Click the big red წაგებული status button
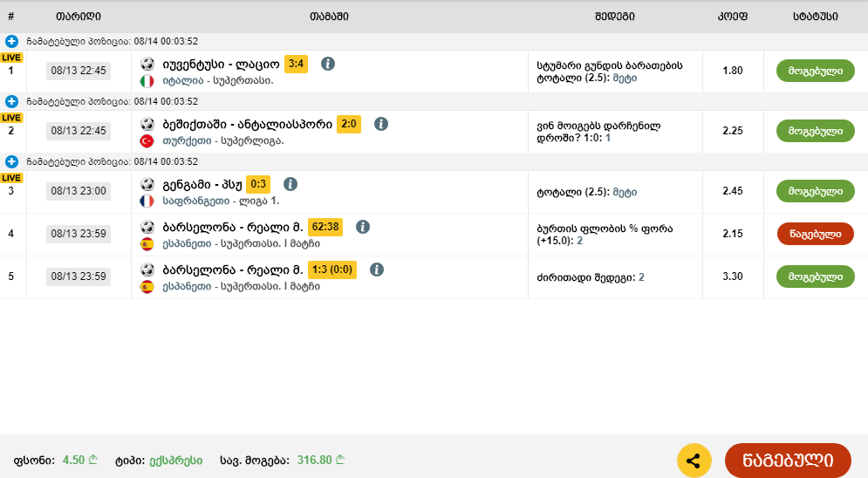 (x=788, y=461)
